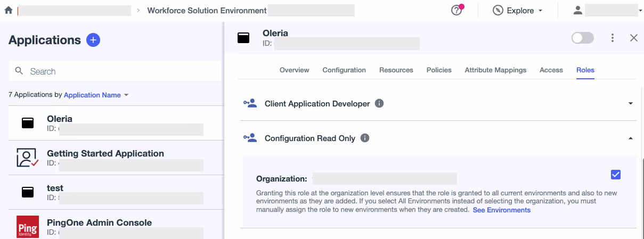Close the Oleria details panel
The height and width of the screenshot is (239, 644).
[x=634, y=38]
